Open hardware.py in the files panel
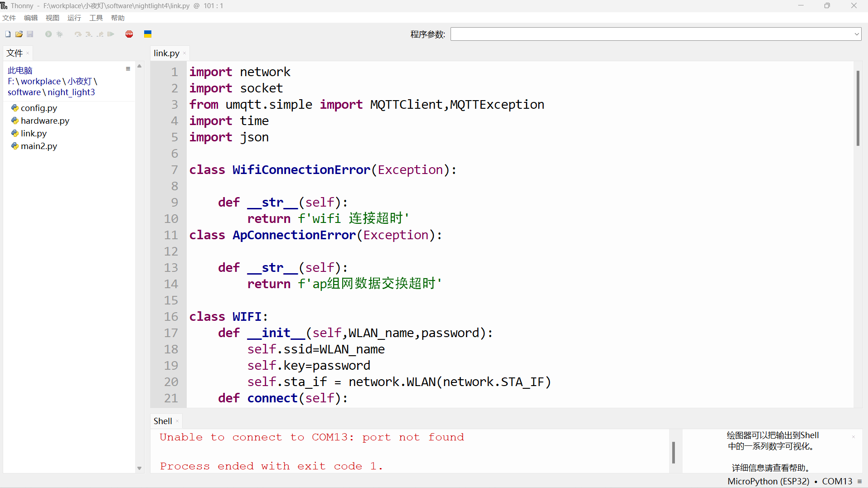Screen dimensions: 868x488 point(45,121)
